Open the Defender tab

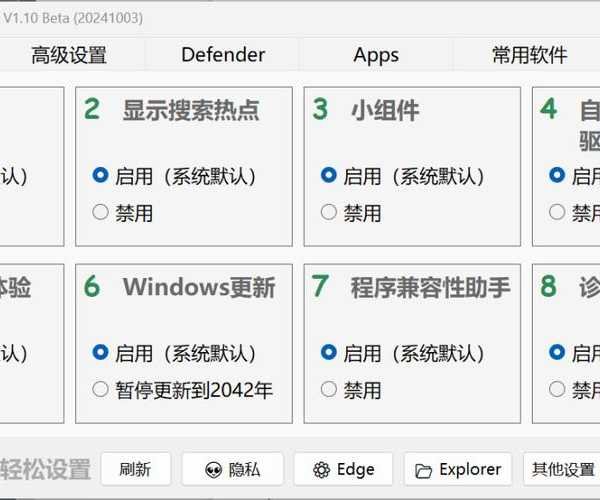coord(223,56)
